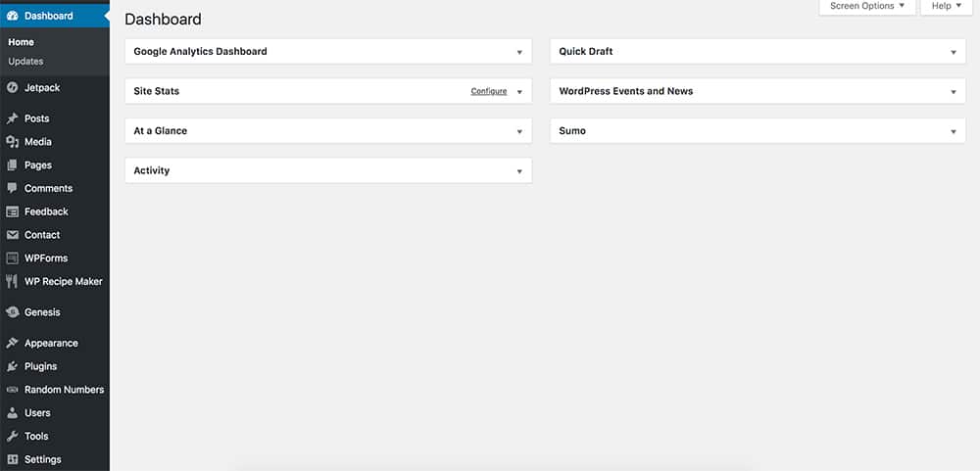The image size is (980, 471).
Task: Click WordPress Events and News title
Action: pyautogui.click(x=625, y=91)
